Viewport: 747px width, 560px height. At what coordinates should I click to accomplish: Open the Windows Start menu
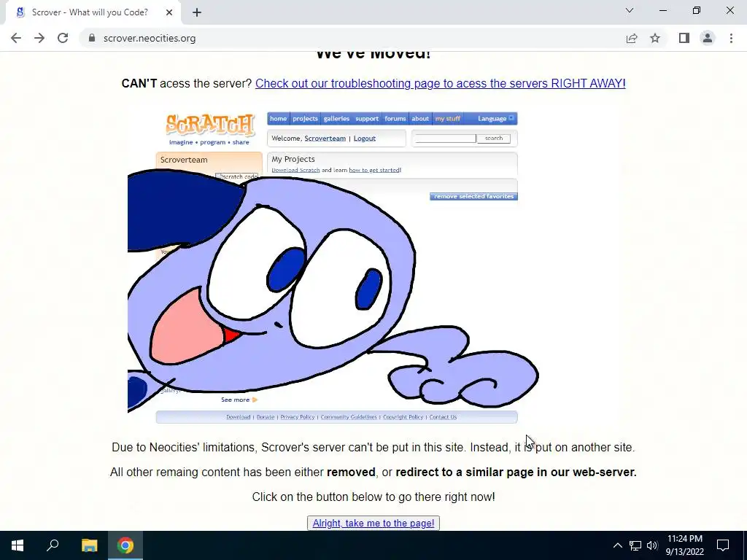(x=18, y=545)
